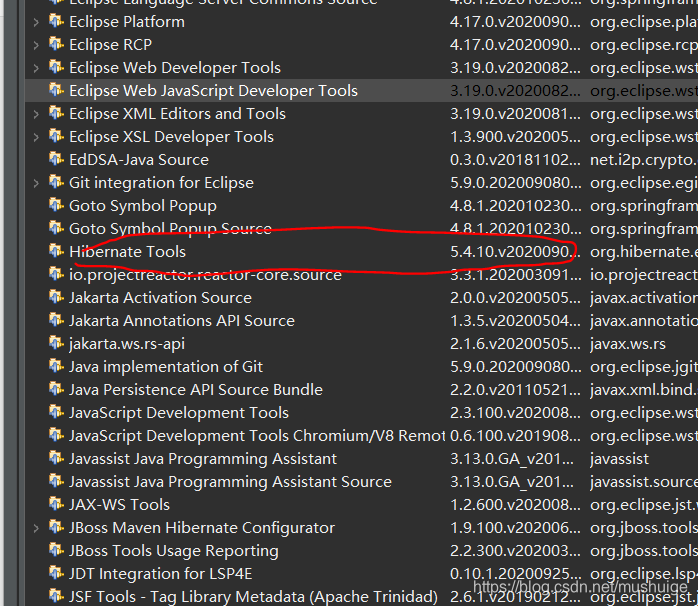The height and width of the screenshot is (606, 698).
Task: Click icon beside Java implementation of Git
Action: pyautogui.click(x=56, y=366)
